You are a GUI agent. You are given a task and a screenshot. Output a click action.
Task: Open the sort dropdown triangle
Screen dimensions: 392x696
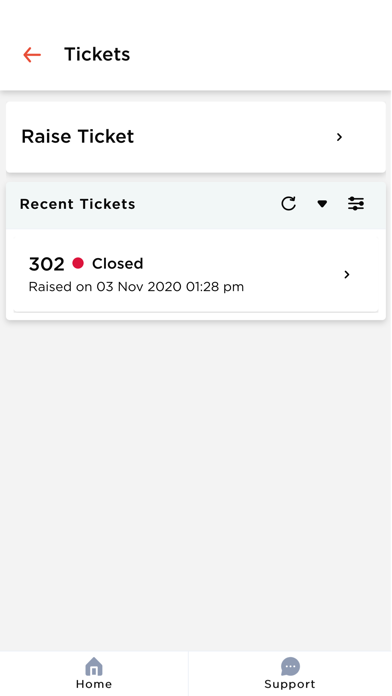coord(322,204)
